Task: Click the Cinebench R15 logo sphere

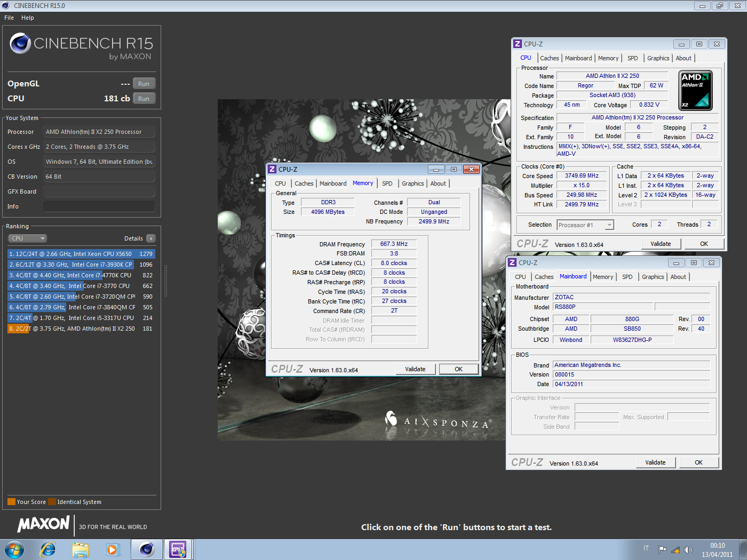Action: [20, 43]
